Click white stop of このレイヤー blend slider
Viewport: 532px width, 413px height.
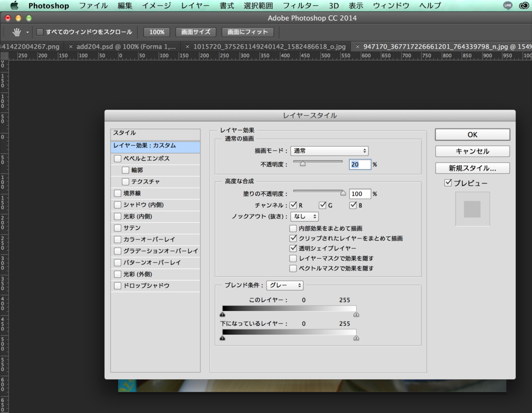[x=356, y=315]
